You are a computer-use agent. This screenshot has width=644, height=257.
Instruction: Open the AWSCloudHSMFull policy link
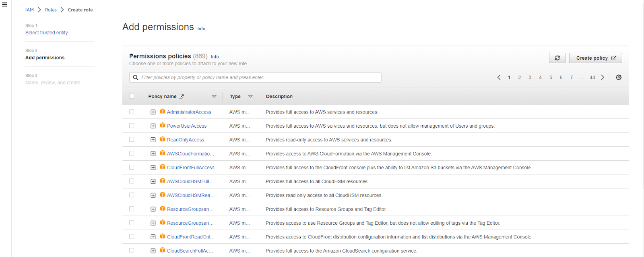190,181
